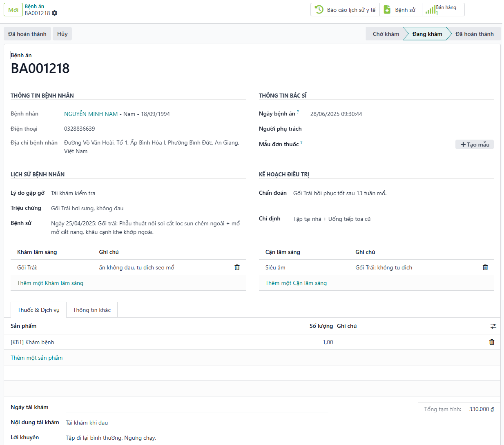Image resolution: width=504 pixels, height=445 pixels.
Task: Open the Bệnh án breadcrumb link
Action: coord(34,6)
